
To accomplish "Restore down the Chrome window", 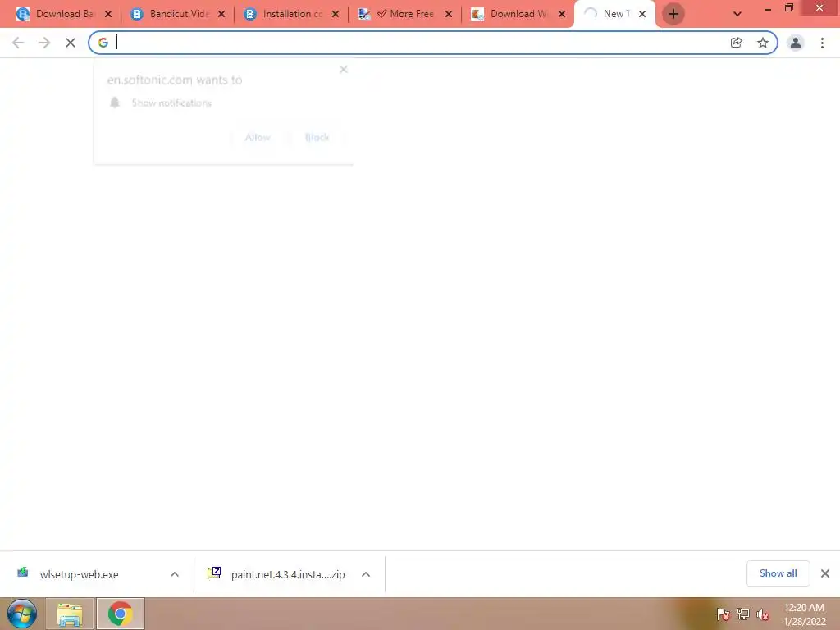I will tap(789, 8).
